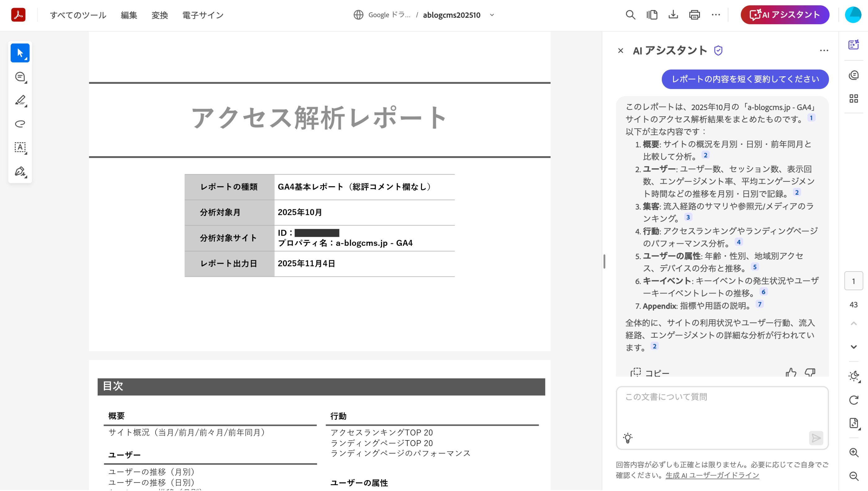868x491 pixels.
Task: Toggle dark display mode on right rail
Action: pos(853,376)
